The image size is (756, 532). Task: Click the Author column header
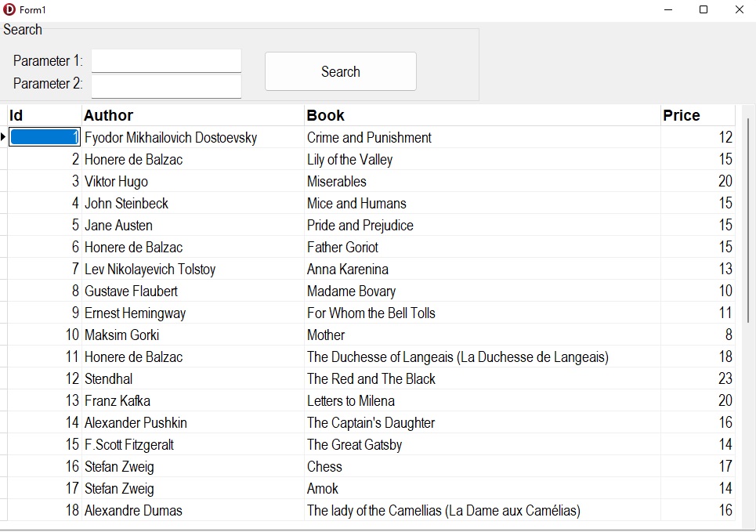pyautogui.click(x=192, y=115)
